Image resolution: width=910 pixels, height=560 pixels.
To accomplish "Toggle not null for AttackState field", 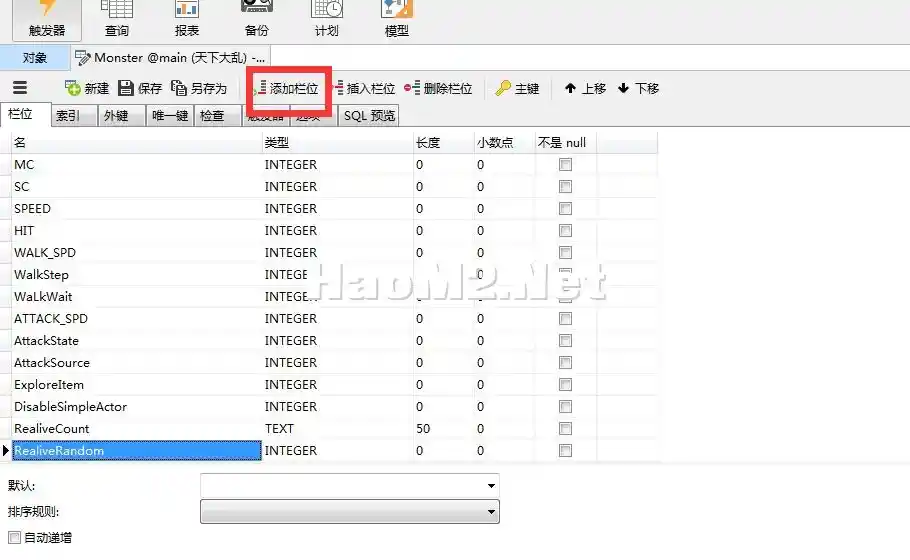I will [565, 341].
